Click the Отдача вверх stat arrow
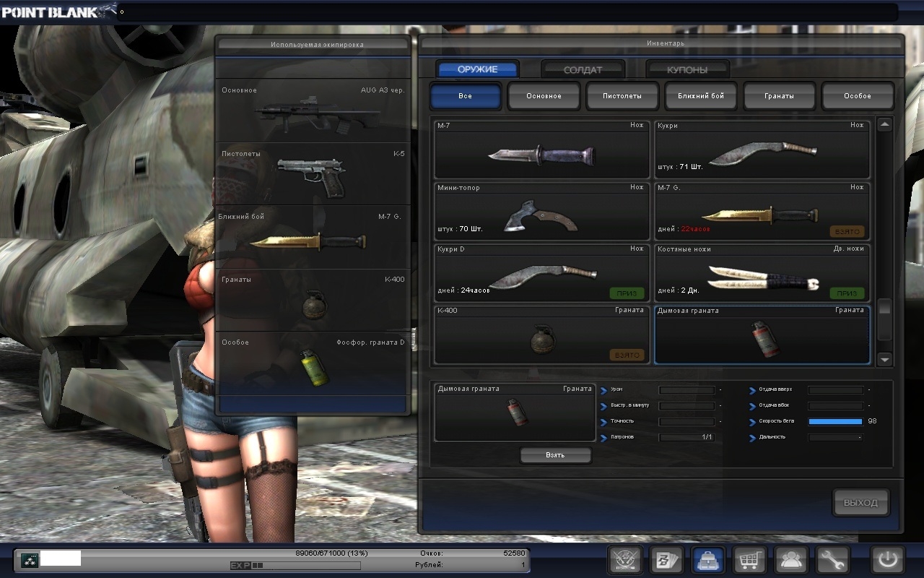 752,390
